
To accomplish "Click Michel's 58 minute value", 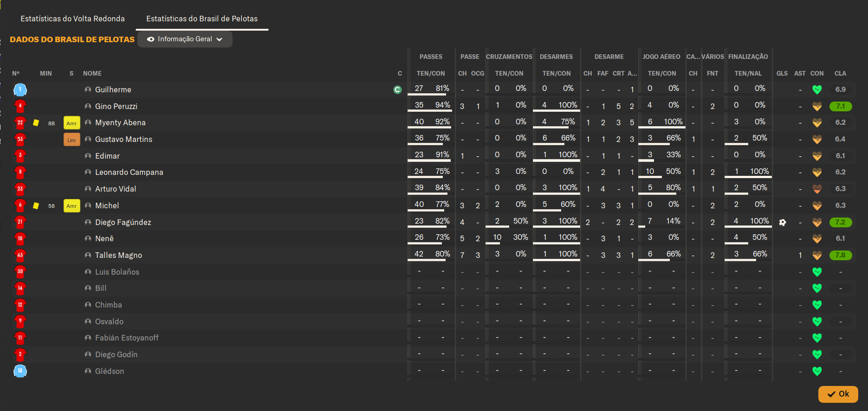I will click(x=52, y=206).
